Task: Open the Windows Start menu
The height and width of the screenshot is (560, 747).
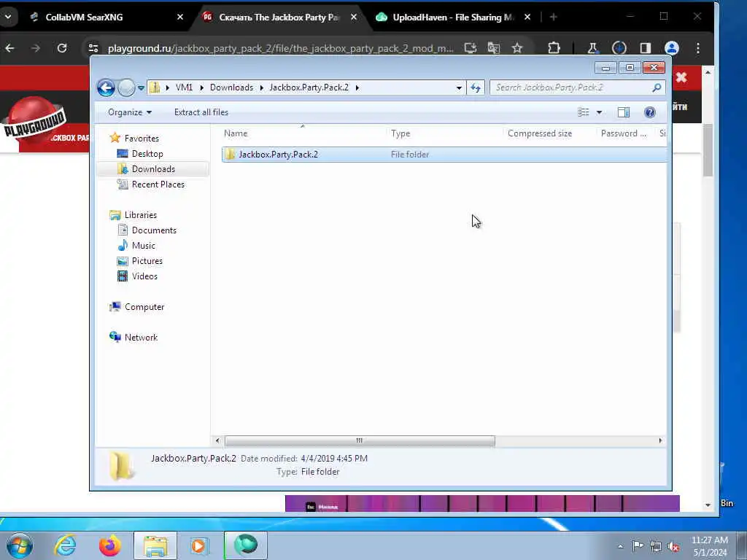Action: coord(20,545)
